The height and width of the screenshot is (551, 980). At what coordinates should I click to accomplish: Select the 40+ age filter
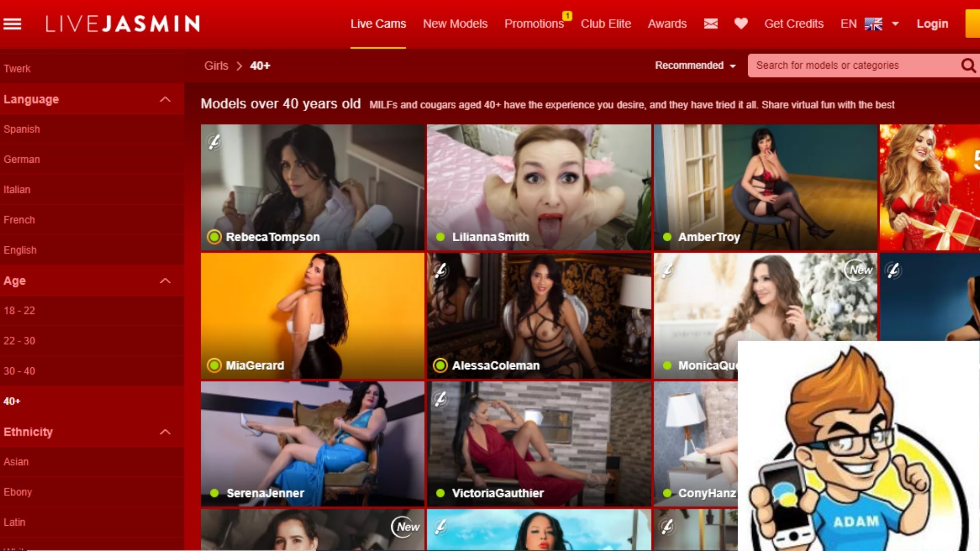[x=92, y=401]
